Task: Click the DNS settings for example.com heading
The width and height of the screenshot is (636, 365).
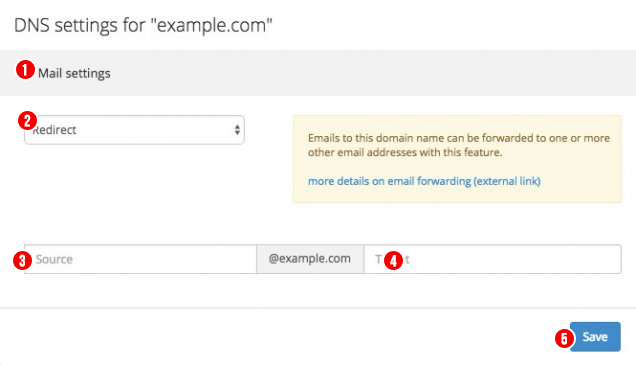Action: point(143,25)
